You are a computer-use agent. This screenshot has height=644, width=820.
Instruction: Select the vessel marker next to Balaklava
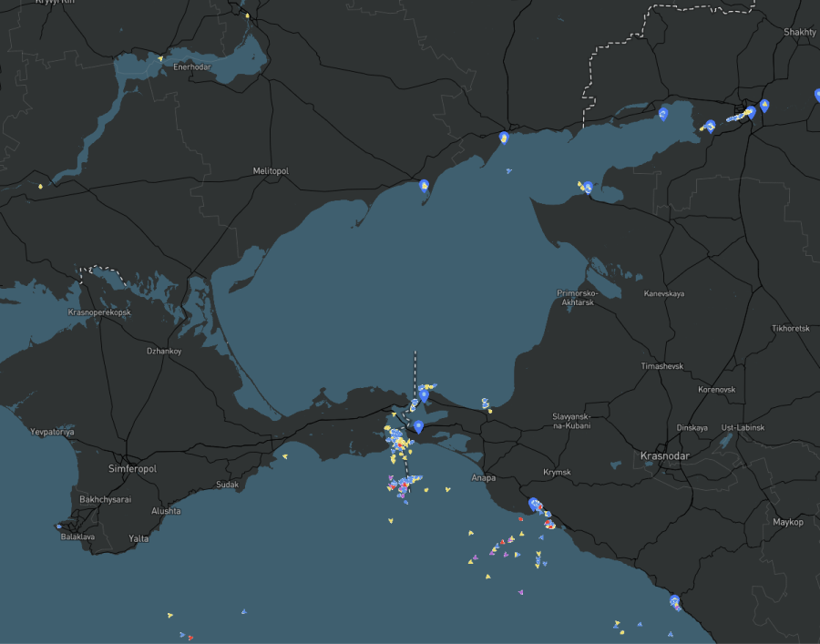click(59, 526)
